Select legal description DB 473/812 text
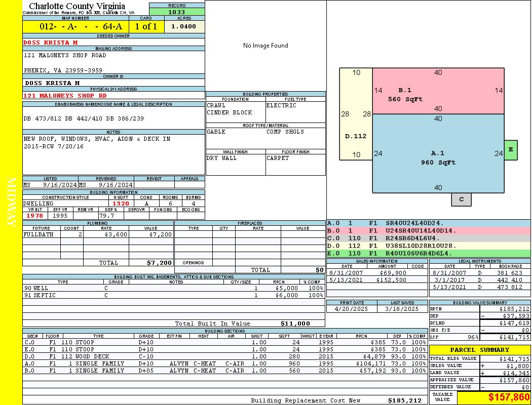The width and height of the screenshot is (532, 405). pos(84,118)
